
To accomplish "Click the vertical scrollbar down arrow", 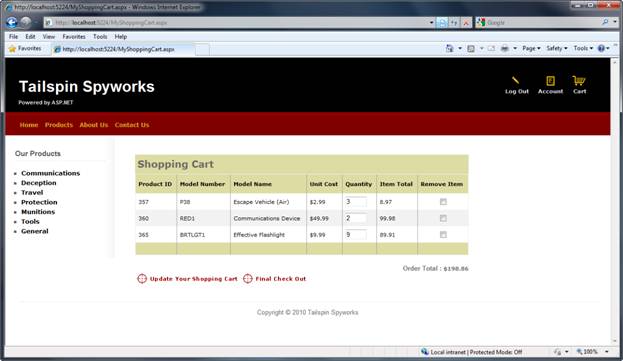I will click(x=615, y=342).
